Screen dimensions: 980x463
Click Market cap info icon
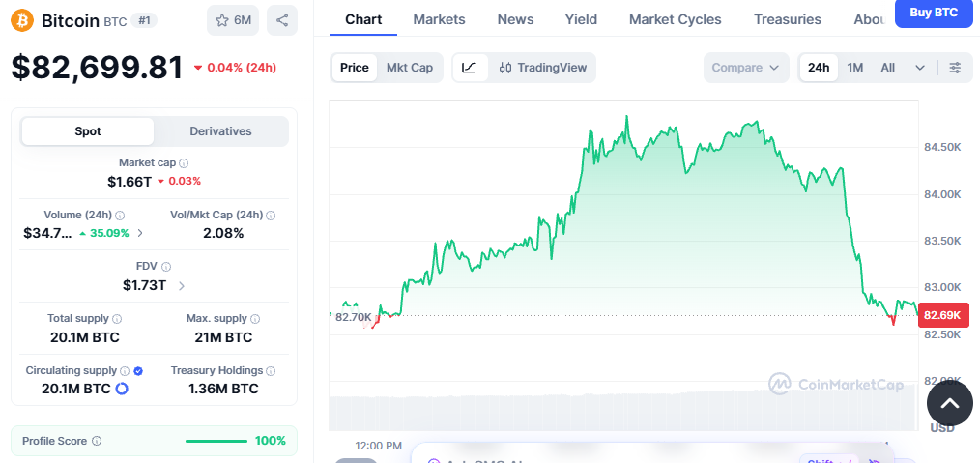(x=184, y=163)
